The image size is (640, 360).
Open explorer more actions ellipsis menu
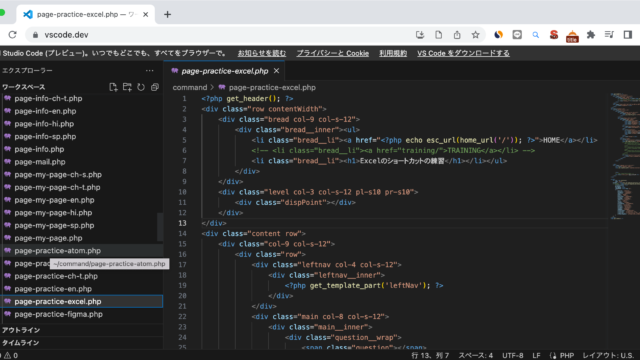point(149,71)
